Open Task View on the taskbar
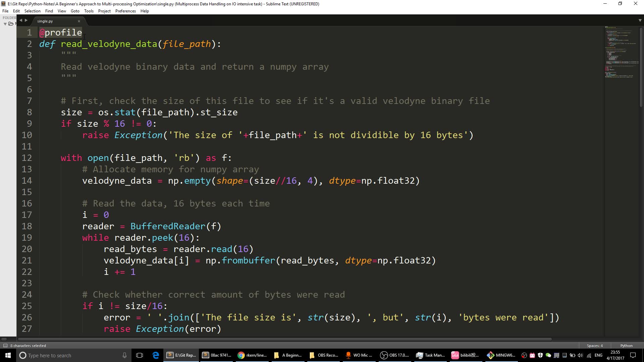The height and width of the screenshot is (362, 644). (140, 355)
